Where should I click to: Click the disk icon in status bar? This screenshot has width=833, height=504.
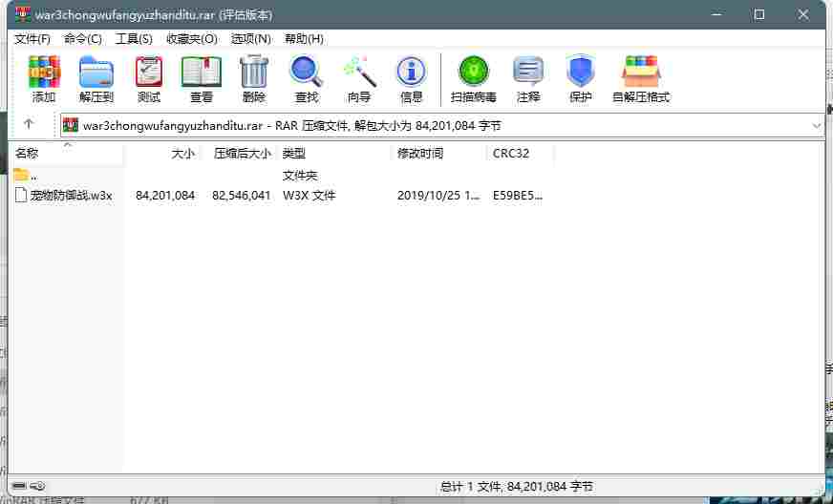pyautogui.click(x=19, y=486)
